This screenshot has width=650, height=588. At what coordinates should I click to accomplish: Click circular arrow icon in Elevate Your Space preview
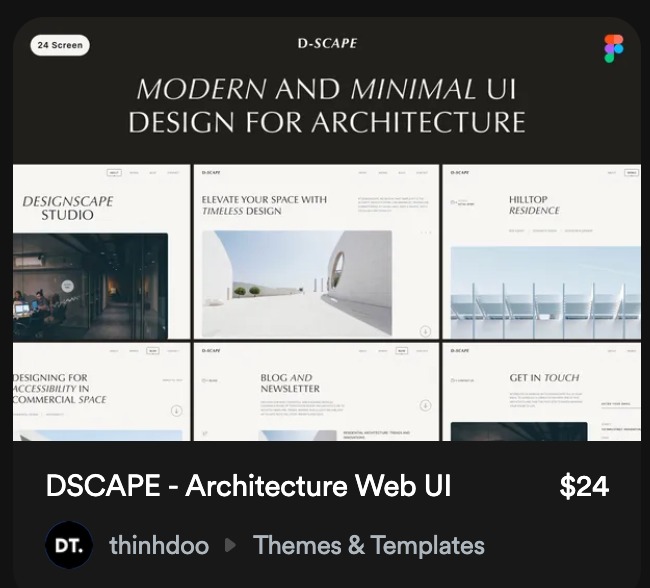click(x=425, y=331)
